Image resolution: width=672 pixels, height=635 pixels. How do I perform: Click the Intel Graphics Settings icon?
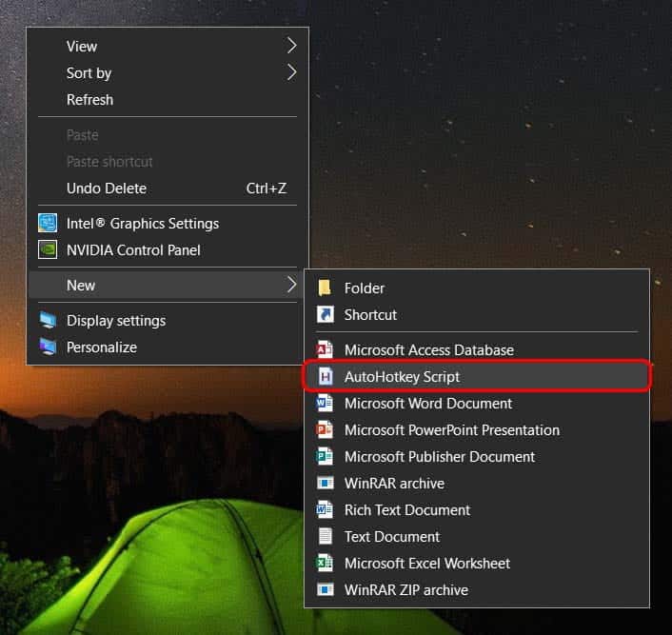coord(48,223)
